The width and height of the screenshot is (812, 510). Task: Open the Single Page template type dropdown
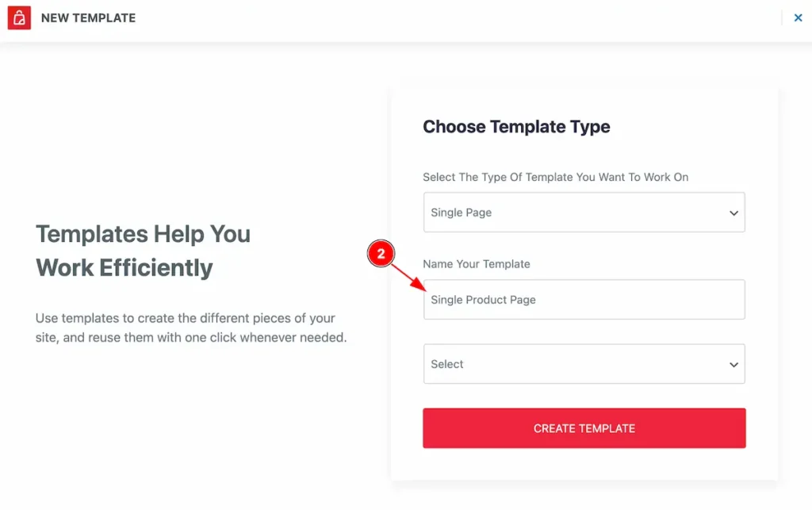click(584, 213)
